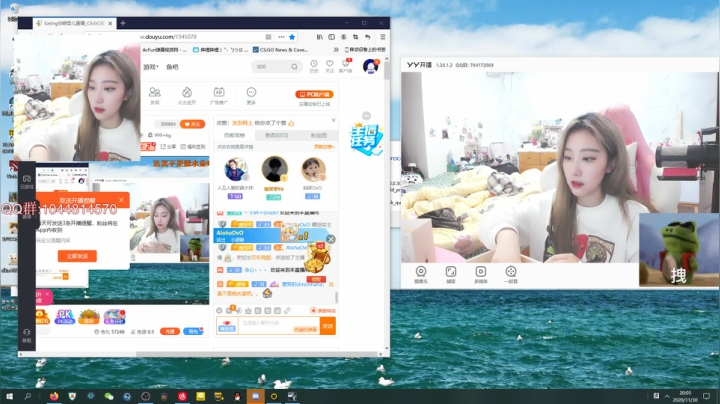
Task: Open the CS:GO News bookmark
Action: pyautogui.click(x=280, y=50)
